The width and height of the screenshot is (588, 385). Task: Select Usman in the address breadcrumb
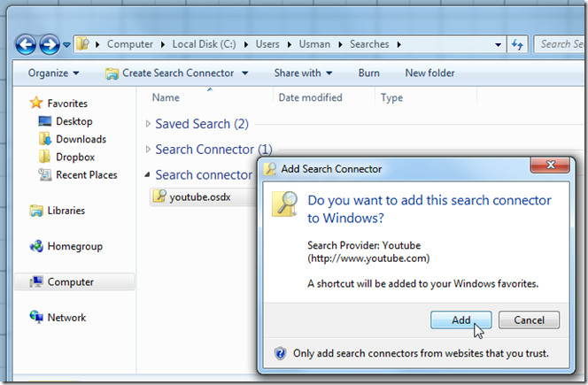(314, 44)
